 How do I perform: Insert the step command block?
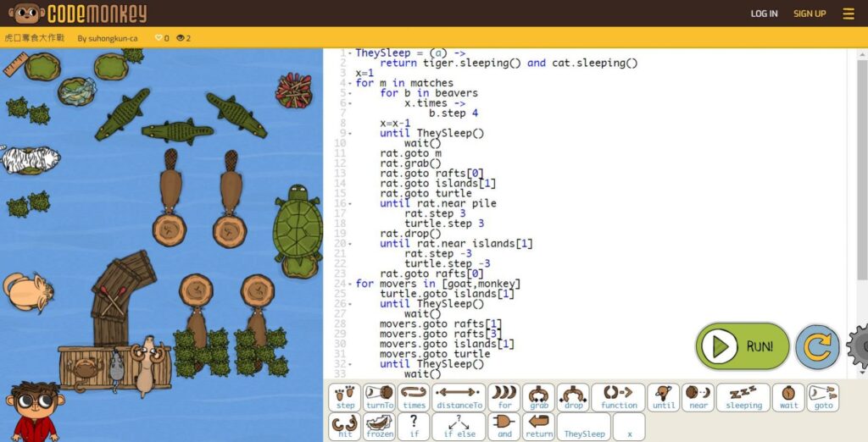coord(345,397)
